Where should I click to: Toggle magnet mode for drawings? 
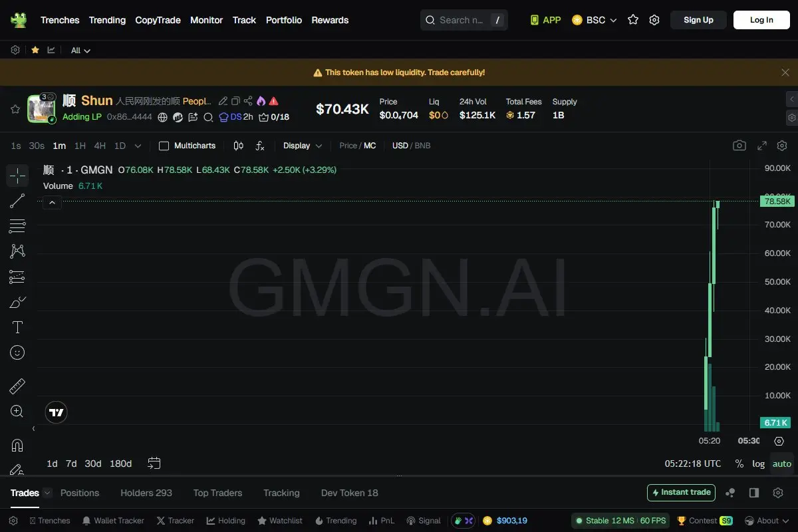click(x=17, y=445)
